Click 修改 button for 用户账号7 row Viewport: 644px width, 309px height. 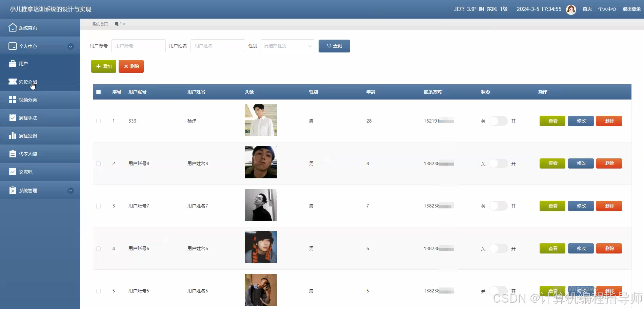[581, 206]
